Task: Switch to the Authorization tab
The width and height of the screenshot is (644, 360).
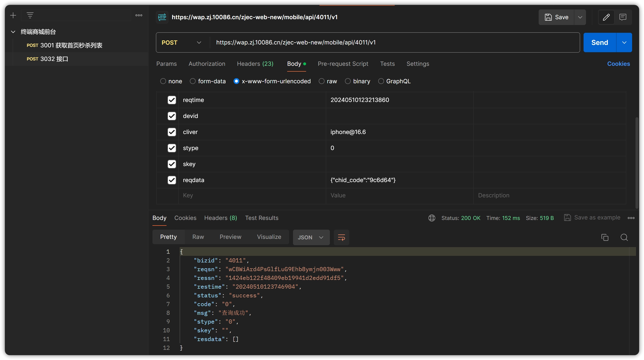Action: [207, 64]
